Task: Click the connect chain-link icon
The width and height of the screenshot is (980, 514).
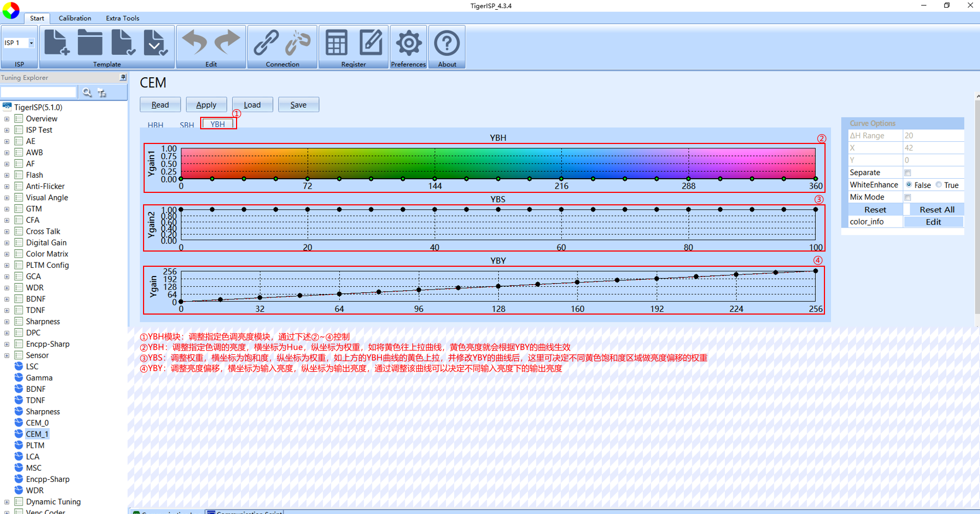Action: (x=266, y=43)
